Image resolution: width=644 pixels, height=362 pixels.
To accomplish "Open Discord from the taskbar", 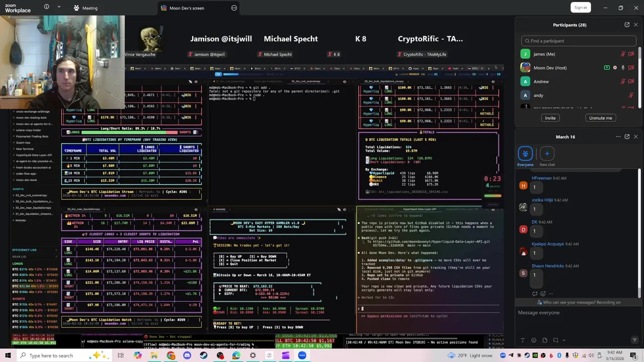I will click(187, 355).
